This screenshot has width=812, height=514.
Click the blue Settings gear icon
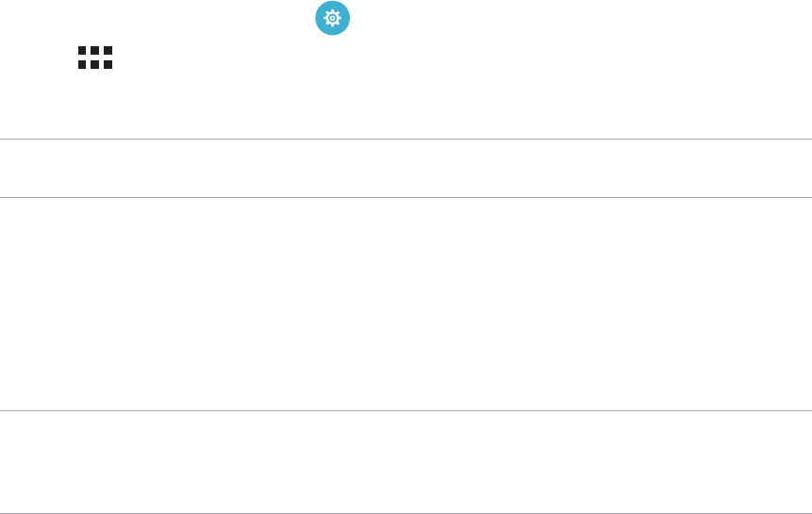pos(332,18)
